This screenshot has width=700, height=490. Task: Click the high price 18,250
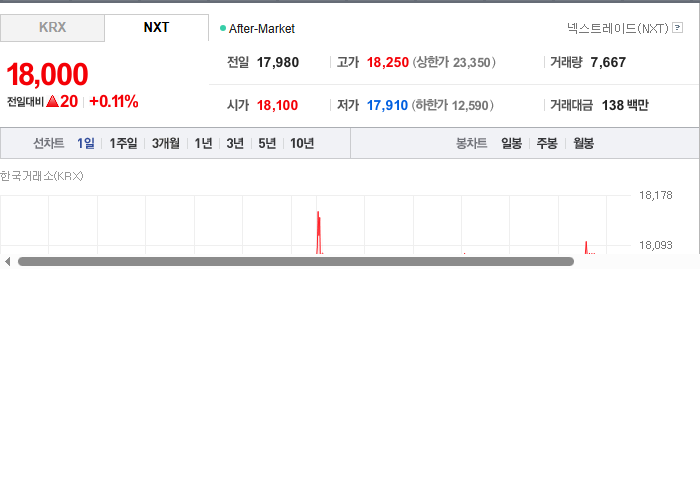[388, 62]
